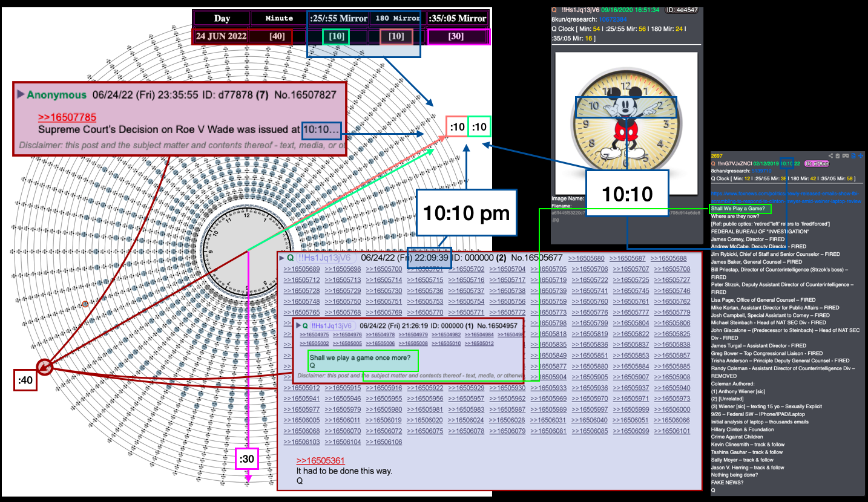The height and width of the screenshot is (502, 868).
Task: Open the backlink >>16505806
Action: pyautogui.click(x=672, y=324)
